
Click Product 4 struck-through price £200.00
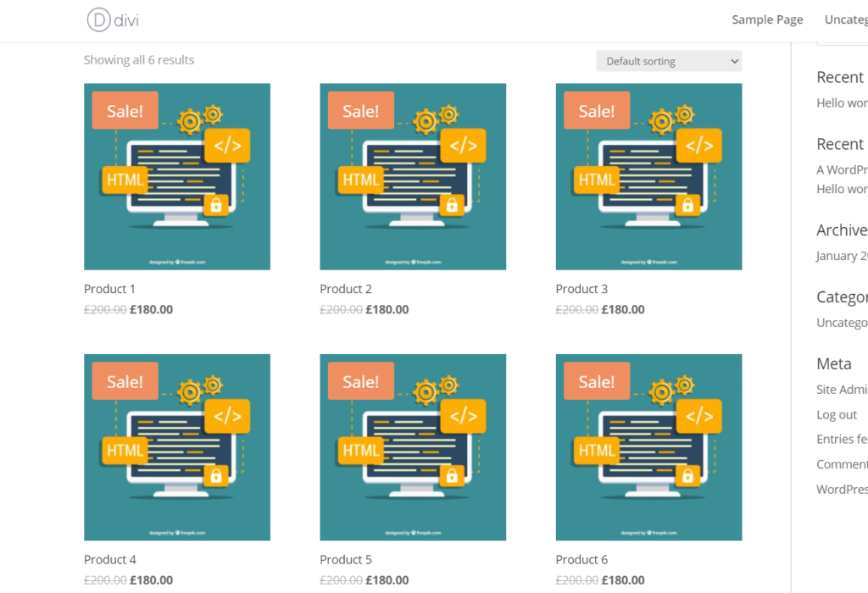[105, 580]
